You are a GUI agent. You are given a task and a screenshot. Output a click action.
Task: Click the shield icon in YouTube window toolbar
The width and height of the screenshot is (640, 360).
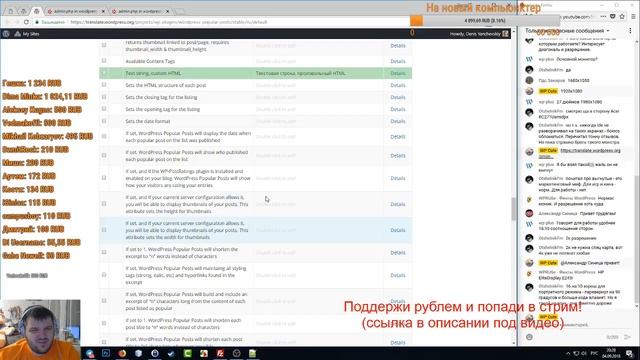(x=613, y=17)
